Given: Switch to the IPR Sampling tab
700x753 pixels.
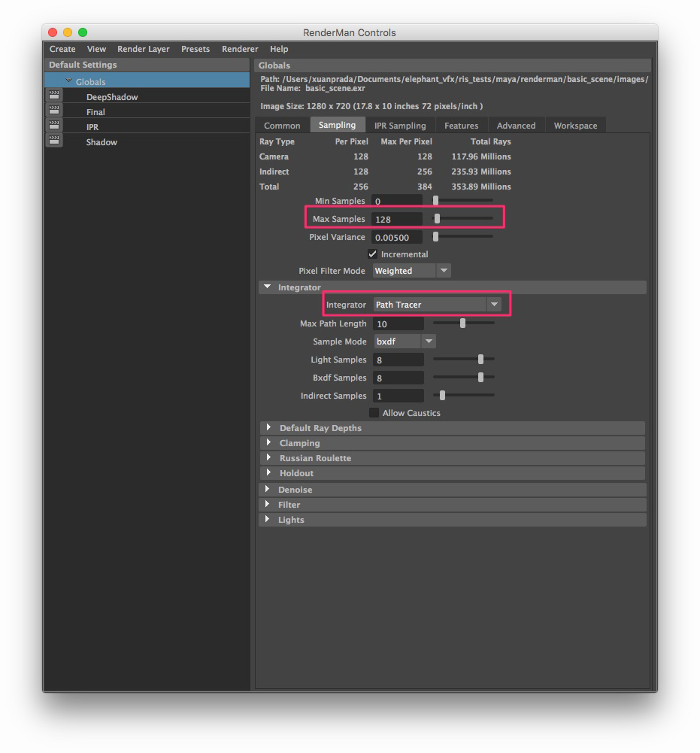Looking at the screenshot, I should pos(400,126).
